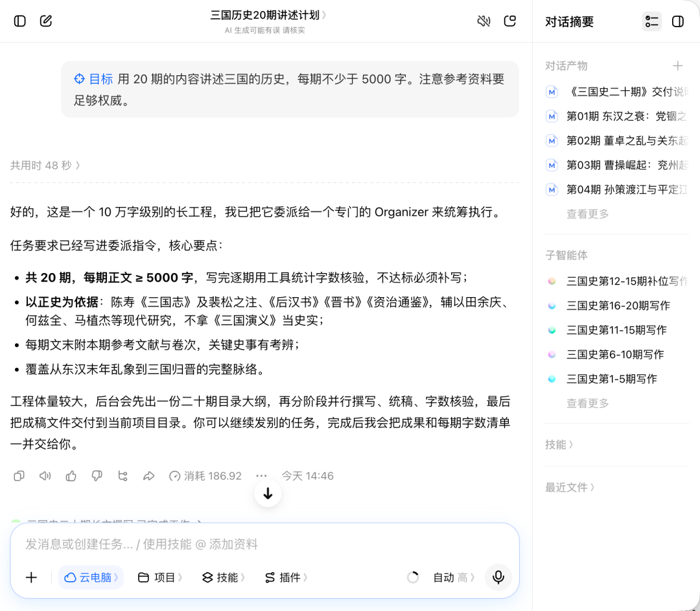Expand the 最近文件 section
This screenshot has width=700, height=611.
(570, 487)
